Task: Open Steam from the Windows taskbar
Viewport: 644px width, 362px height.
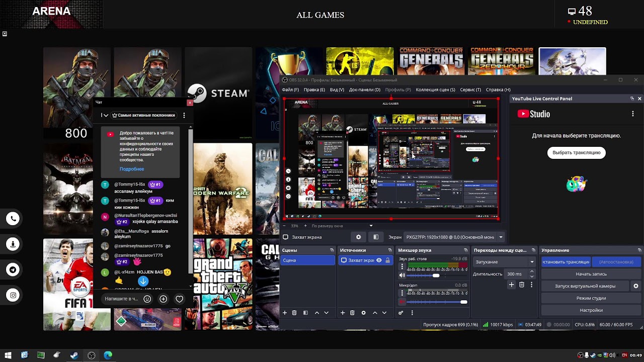Action: pyautogui.click(x=74, y=355)
